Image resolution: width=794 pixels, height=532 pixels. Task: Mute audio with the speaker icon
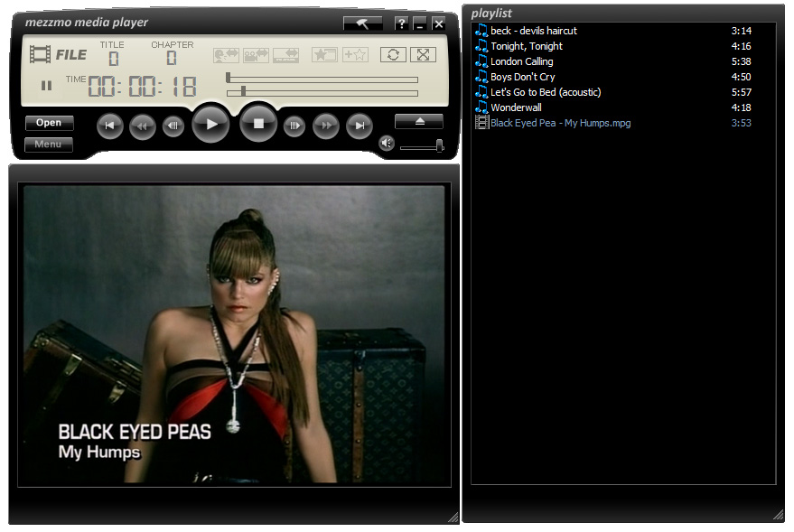coord(387,144)
